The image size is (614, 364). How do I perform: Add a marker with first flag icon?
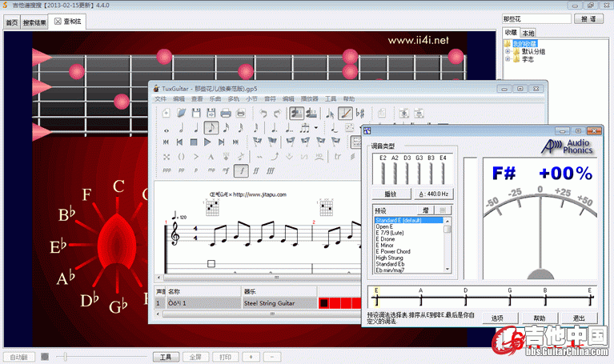click(x=257, y=142)
